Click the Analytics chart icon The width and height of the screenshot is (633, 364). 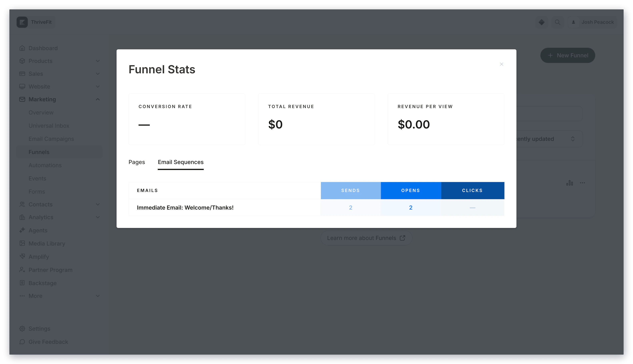coord(22,217)
